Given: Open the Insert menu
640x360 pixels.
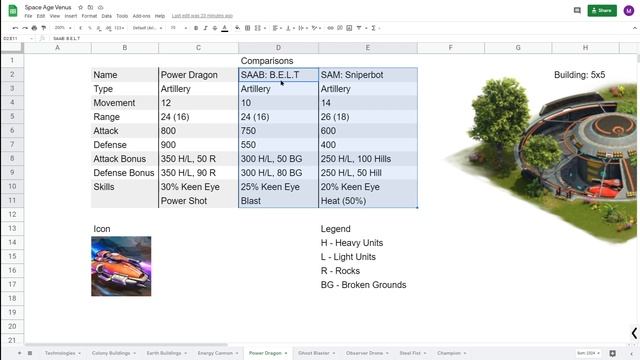Looking at the screenshot, I should [x=71, y=16].
